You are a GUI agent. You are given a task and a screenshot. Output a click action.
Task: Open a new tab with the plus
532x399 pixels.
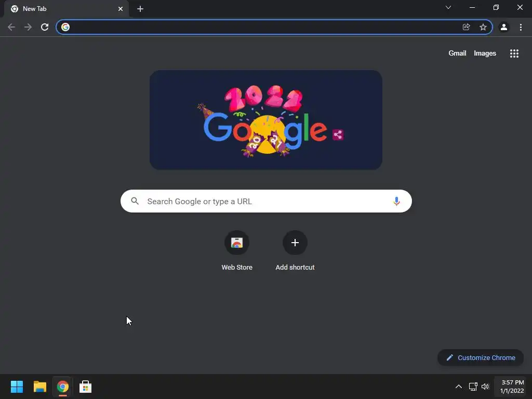pyautogui.click(x=140, y=9)
